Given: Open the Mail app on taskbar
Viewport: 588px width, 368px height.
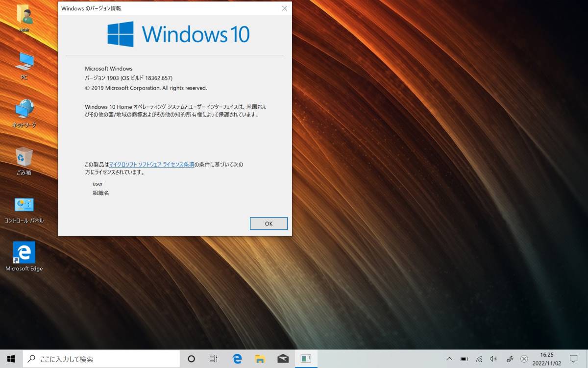Looking at the screenshot, I should pyautogui.click(x=283, y=359).
